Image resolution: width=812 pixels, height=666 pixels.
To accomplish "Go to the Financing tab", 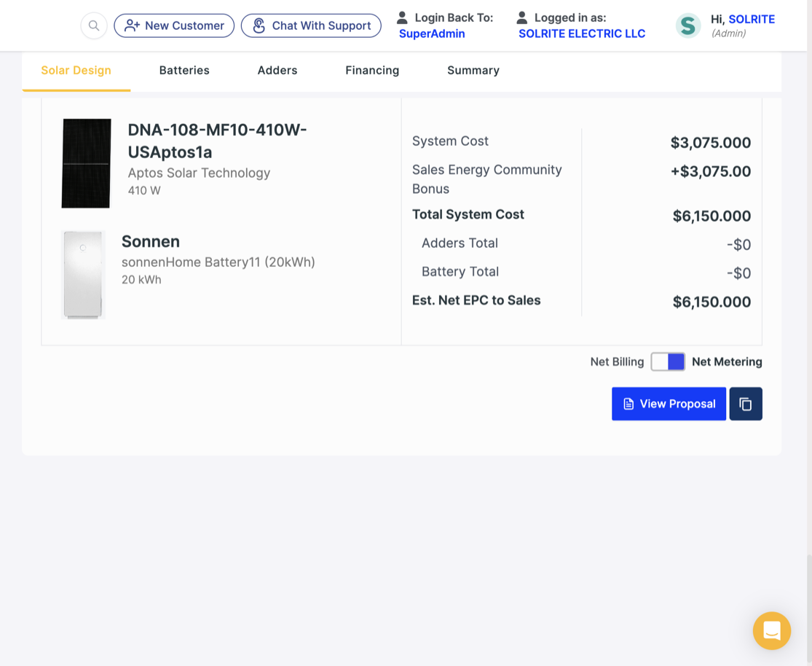I will (372, 71).
